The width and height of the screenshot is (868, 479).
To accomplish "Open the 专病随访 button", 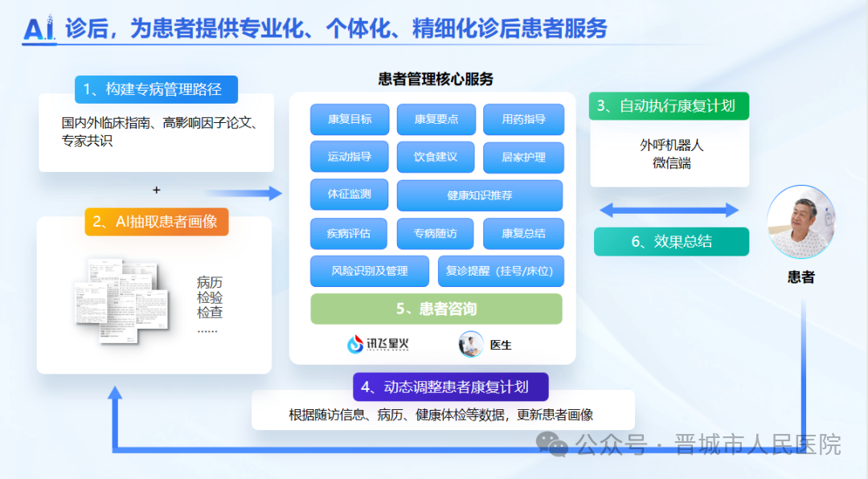I will pyautogui.click(x=436, y=233).
